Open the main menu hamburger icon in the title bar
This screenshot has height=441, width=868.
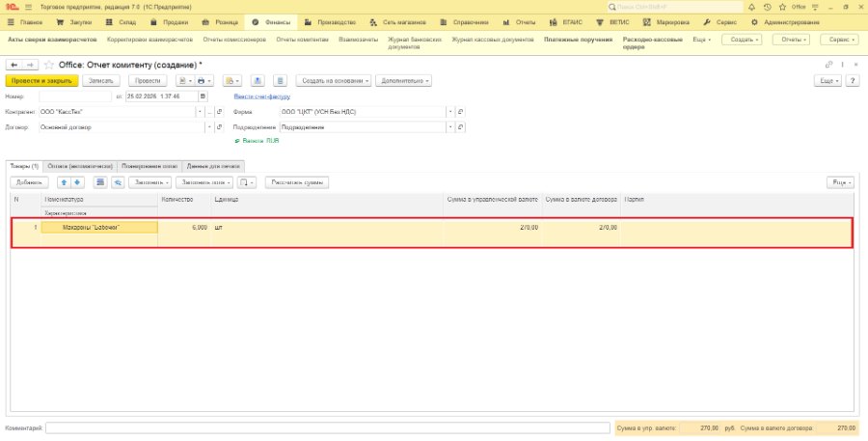click(x=29, y=7)
